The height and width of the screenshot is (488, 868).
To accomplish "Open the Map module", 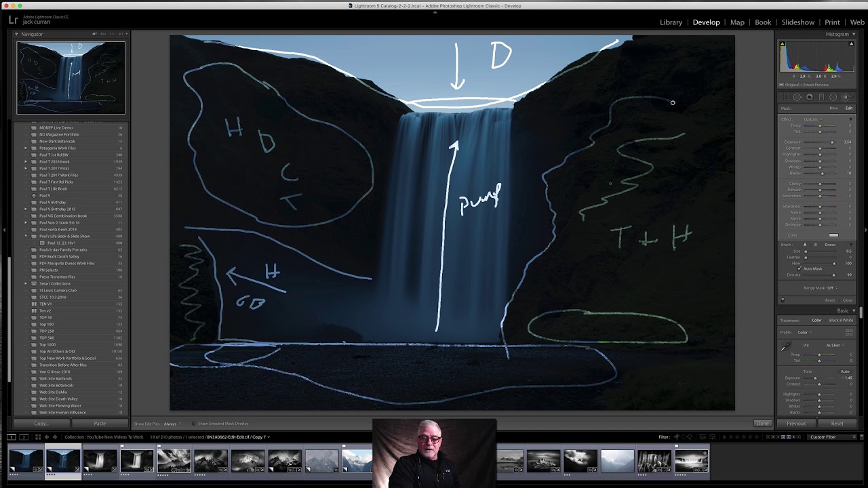I will [x=737, y=22].
